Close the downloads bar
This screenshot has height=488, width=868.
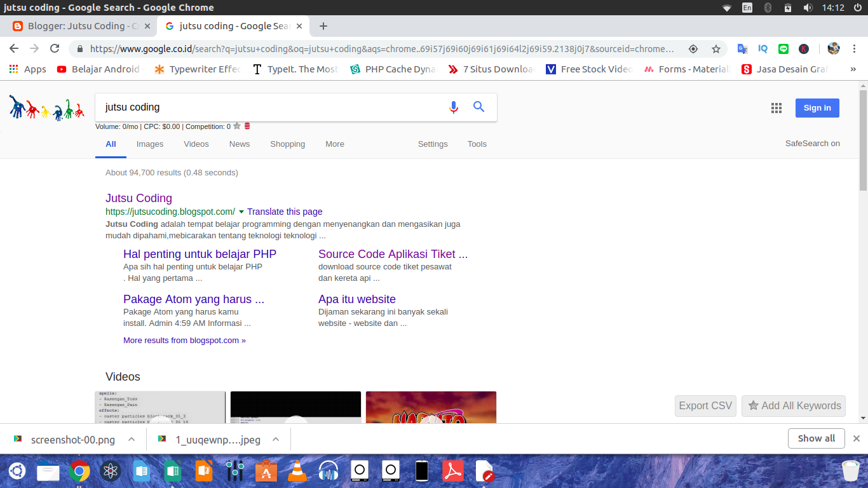click(857, 438)
